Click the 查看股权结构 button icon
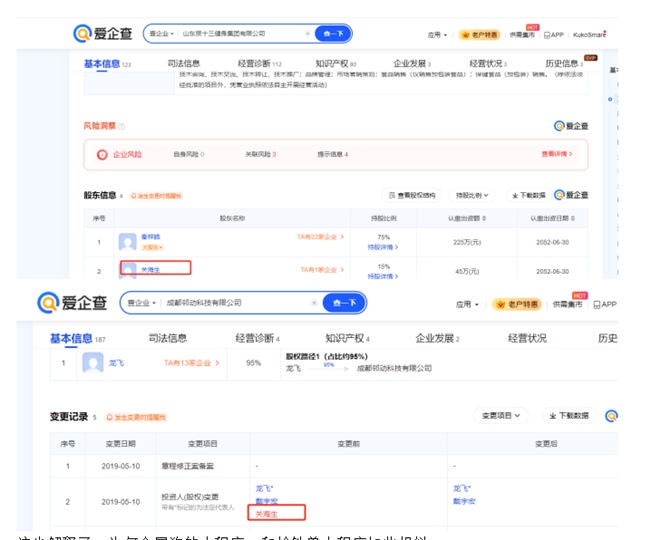Screen dimensions: 650x540 pos(391,195)
